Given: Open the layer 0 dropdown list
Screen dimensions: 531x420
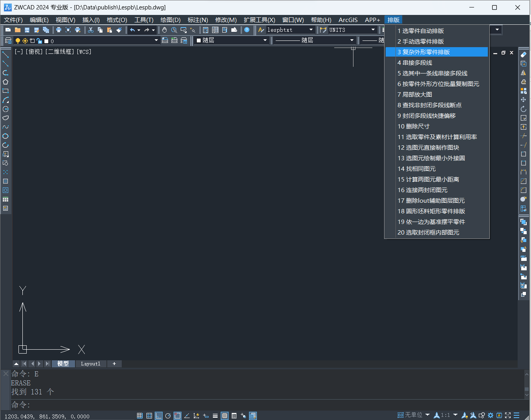Looking at the screenshot, I should click(156, 40).
